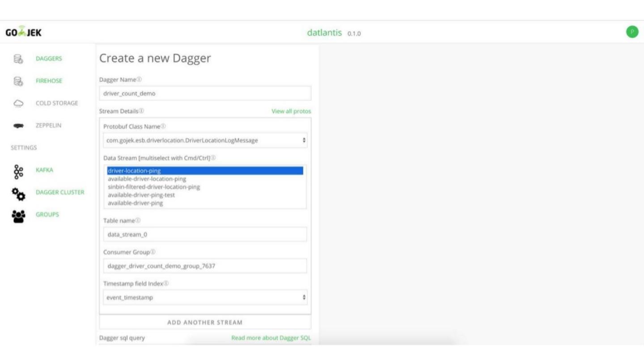644x362 pixels.
Task: Click the Dagger Name input field
Action: [205, 93]
